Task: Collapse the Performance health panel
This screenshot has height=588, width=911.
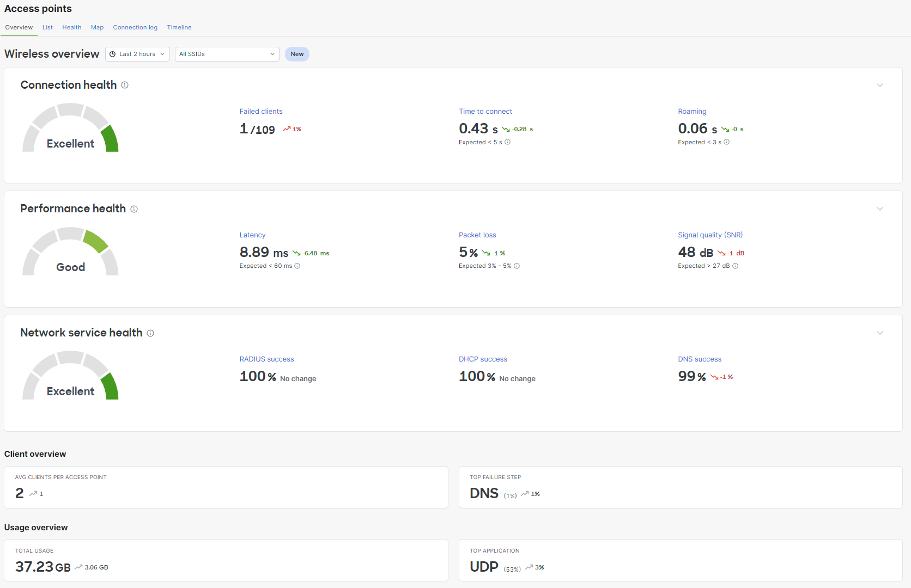Action: pos(880,209)
